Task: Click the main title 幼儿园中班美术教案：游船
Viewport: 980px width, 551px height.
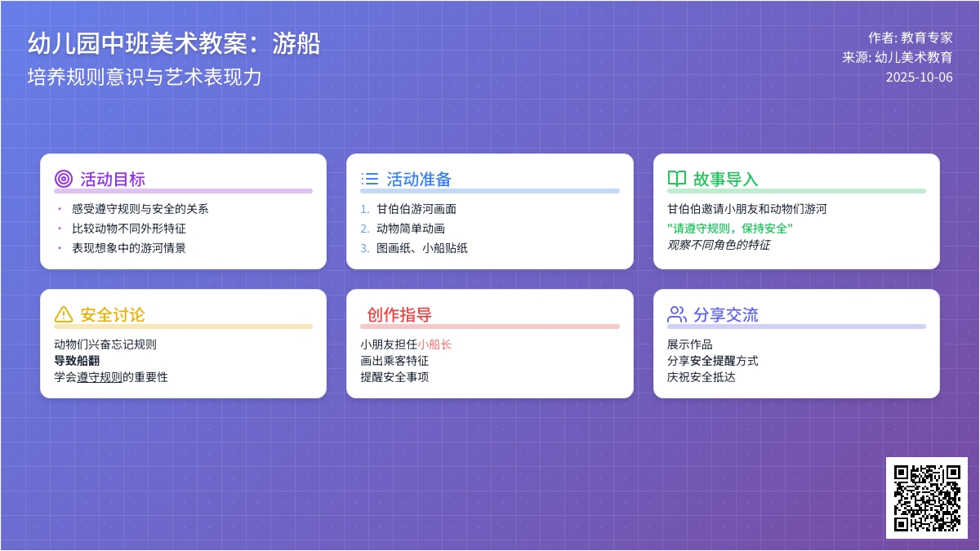Action: click(x=173, y=43)
